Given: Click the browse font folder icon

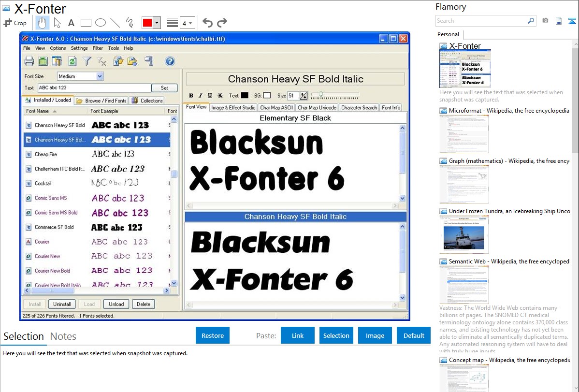Looking at the screenshot, I should 118,61.
